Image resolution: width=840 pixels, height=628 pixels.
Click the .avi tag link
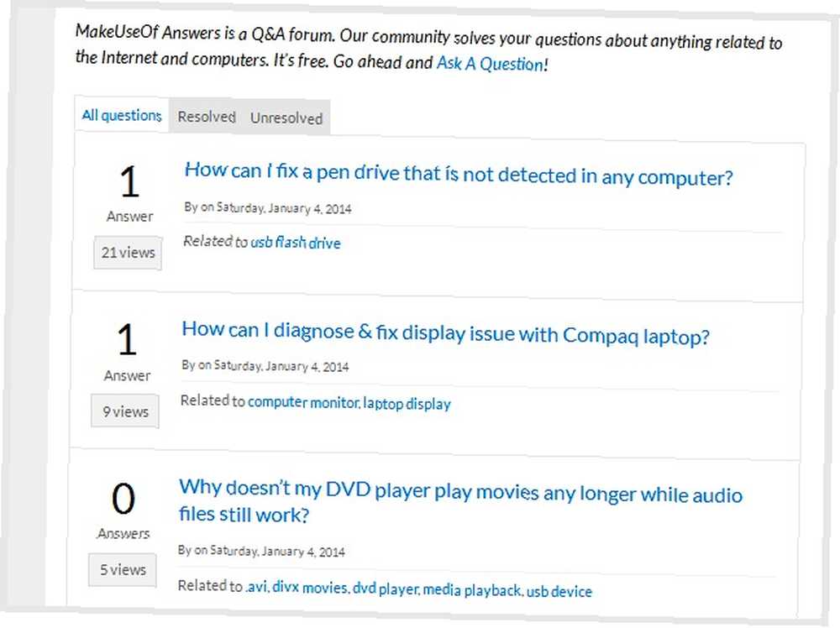tap(256, 587)
